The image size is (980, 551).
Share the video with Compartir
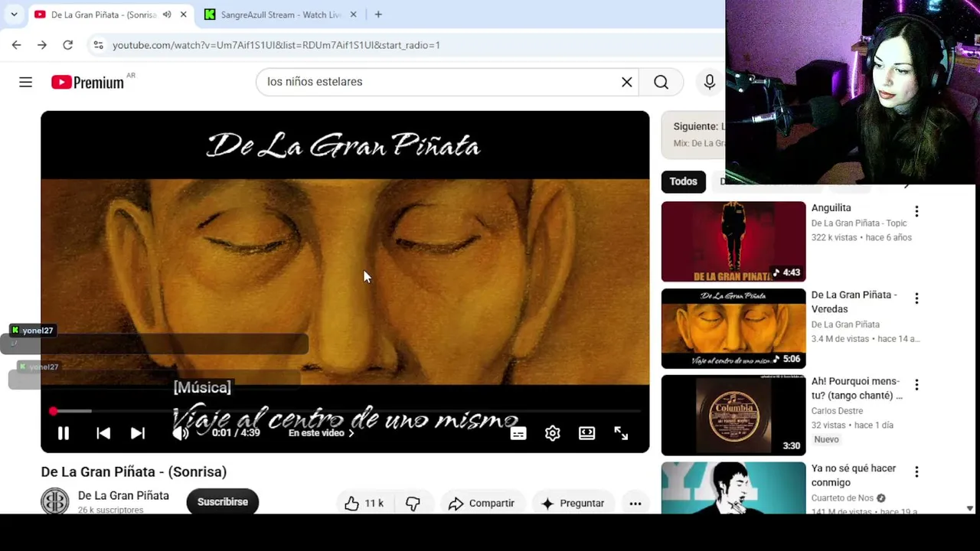[482, 503]
